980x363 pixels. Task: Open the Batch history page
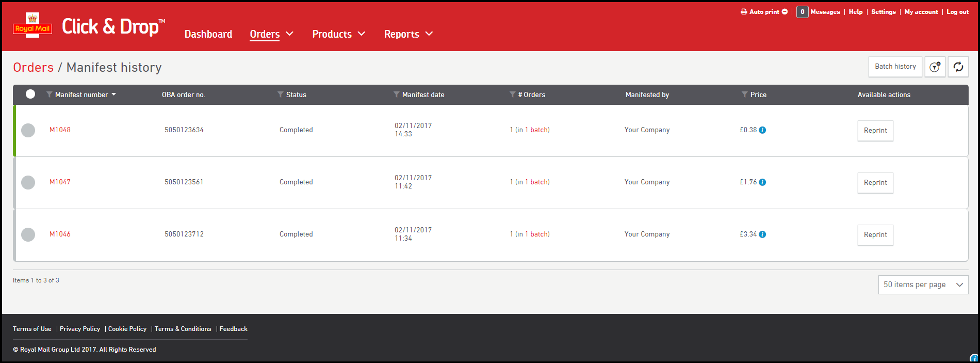(x=895, y=67)
